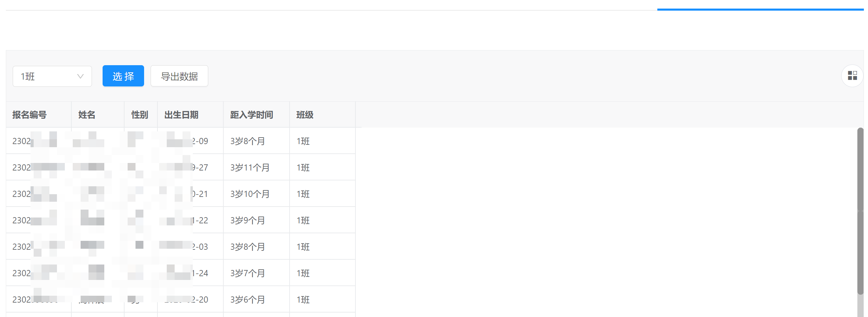
Task: Click the 性别 column header
Action: [x=140, y=115]
